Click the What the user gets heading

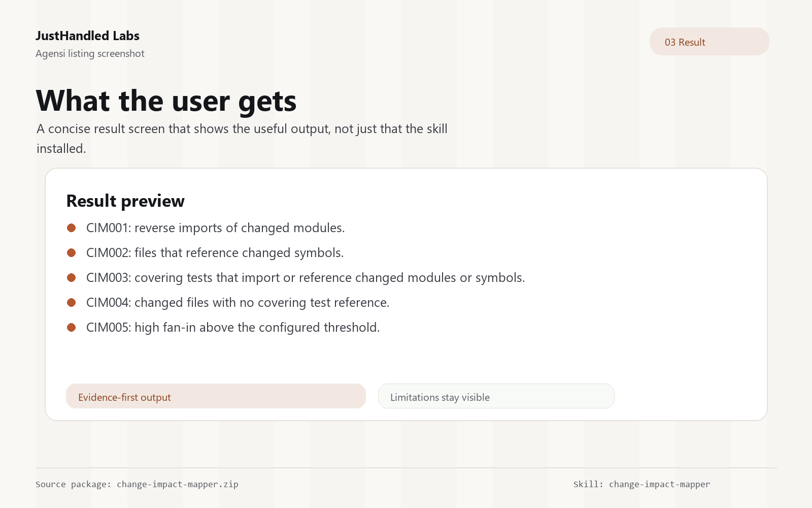[x=166, y=101]
